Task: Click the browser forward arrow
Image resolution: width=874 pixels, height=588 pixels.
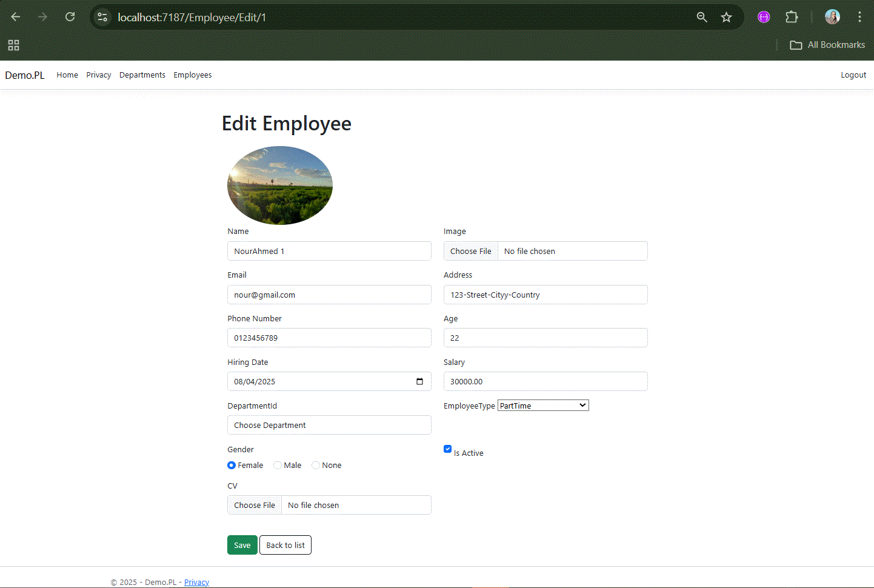Action: [x=42, y=17]
